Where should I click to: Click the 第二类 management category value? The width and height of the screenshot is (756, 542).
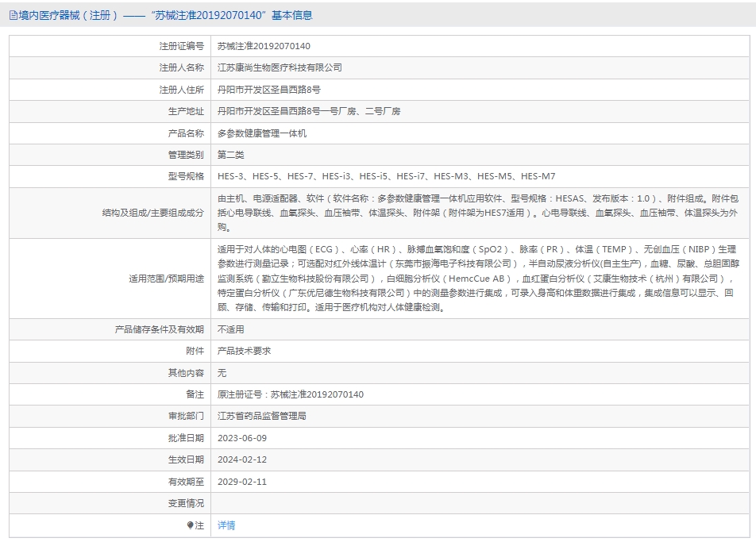tap(231, 155)
